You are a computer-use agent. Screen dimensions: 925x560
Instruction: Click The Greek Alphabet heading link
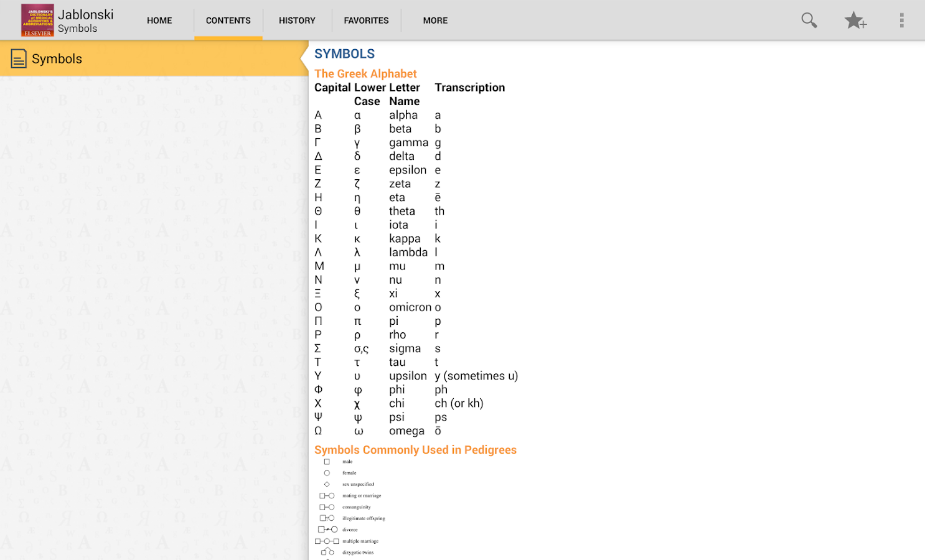(365, 73)
